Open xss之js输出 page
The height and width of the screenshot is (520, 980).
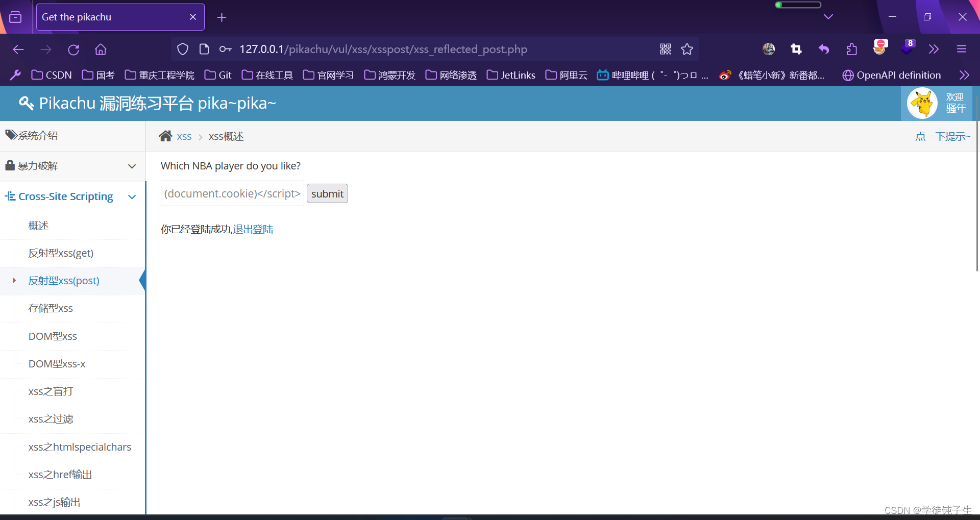(x=55, y=502)
